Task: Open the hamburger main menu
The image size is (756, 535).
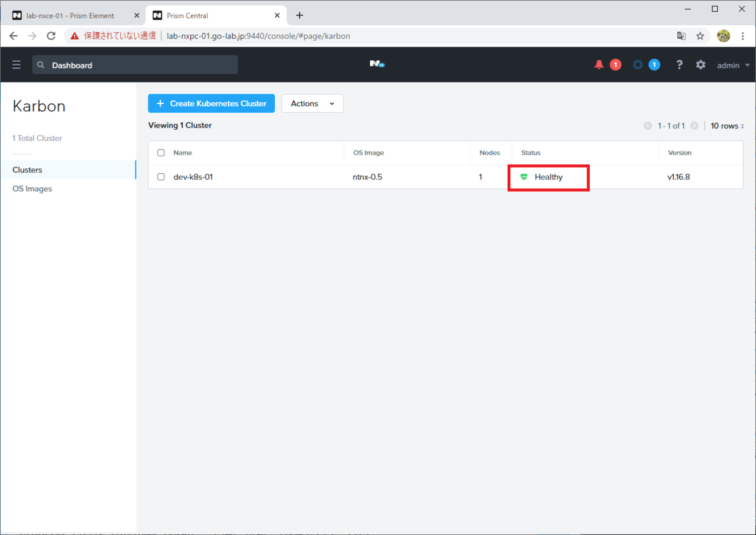Action: (x=16, y=65)
